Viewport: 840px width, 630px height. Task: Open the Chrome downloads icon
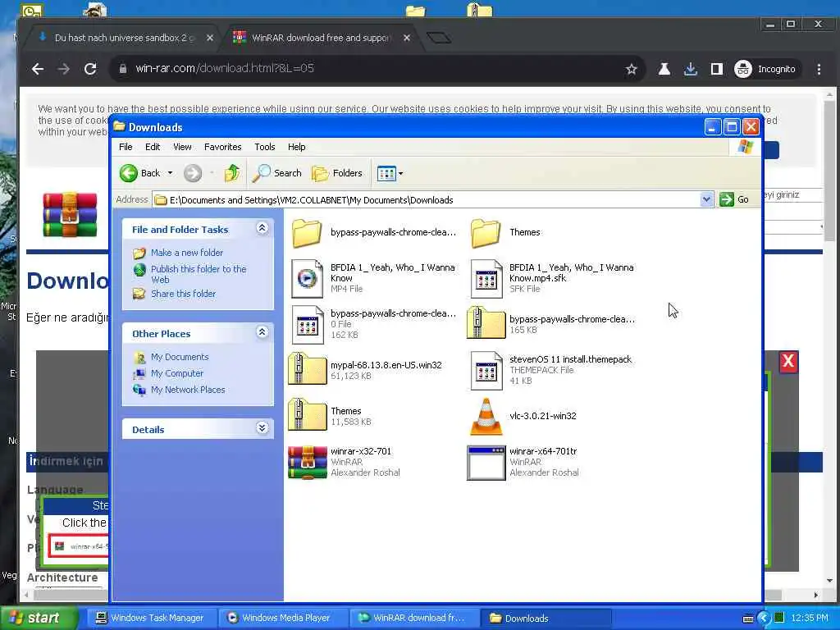point(691,69)
